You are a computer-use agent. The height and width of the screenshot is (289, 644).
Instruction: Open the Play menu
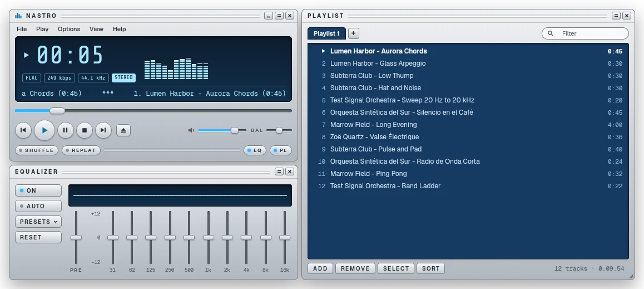[x=42, y=29]
